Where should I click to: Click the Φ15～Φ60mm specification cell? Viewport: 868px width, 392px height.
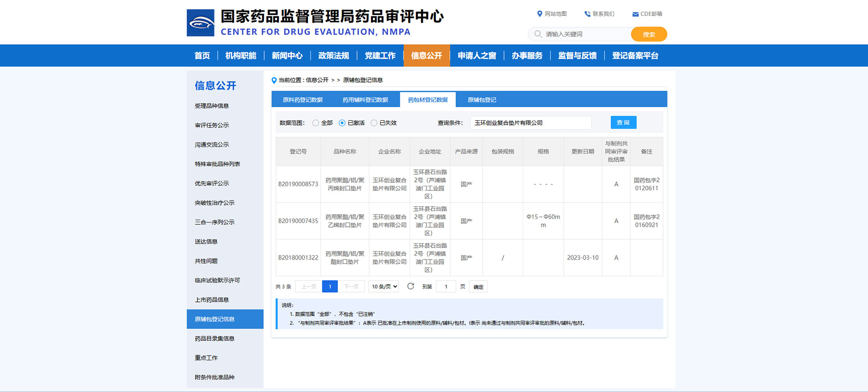543,221
